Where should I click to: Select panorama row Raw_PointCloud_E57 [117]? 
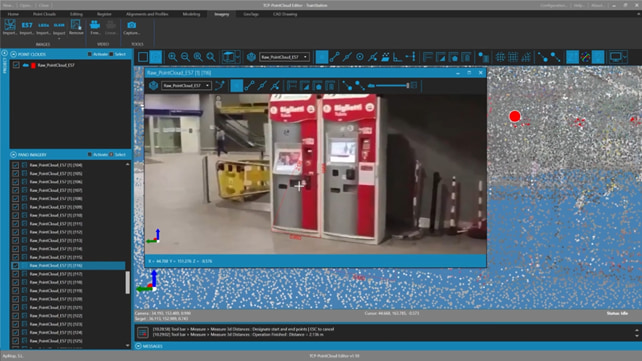pos(68,274)
